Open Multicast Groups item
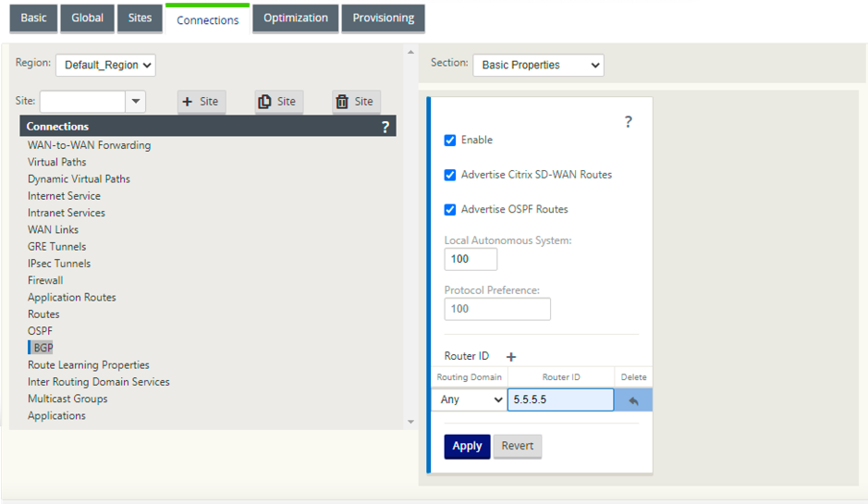 (x=67, y=400)
